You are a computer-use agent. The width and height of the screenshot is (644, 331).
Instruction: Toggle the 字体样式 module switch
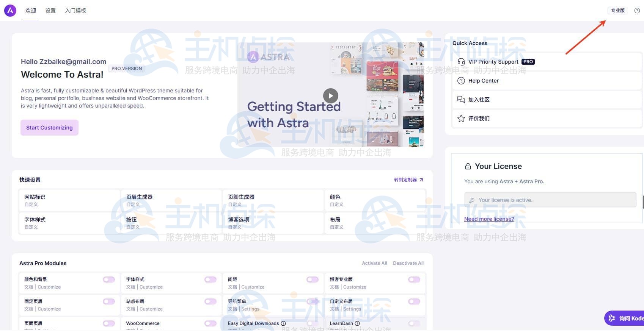tap(210, 279)
